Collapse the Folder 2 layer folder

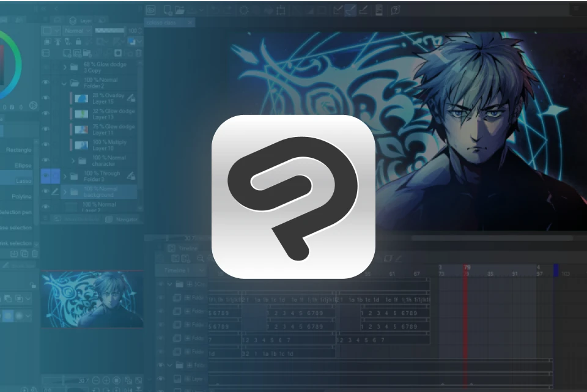(x=64, y=84)
